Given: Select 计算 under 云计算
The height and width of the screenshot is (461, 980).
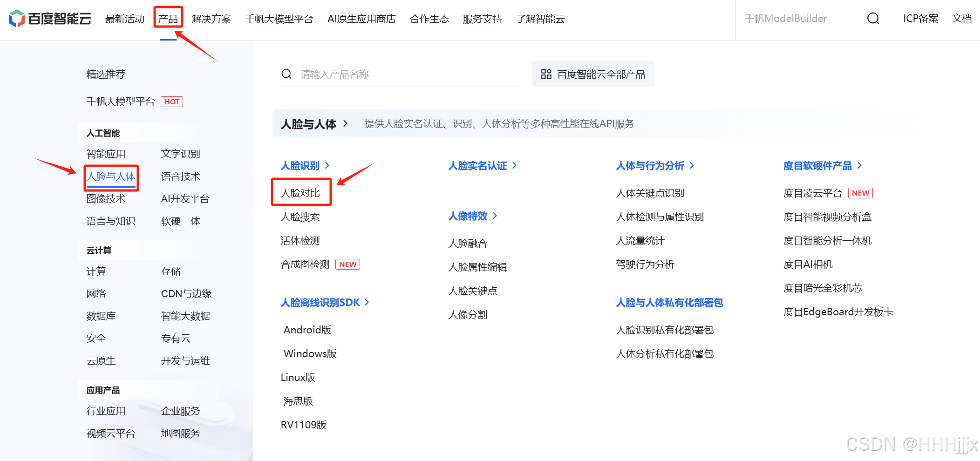Looking at the screenshot, I should click(x=96, y=271).
